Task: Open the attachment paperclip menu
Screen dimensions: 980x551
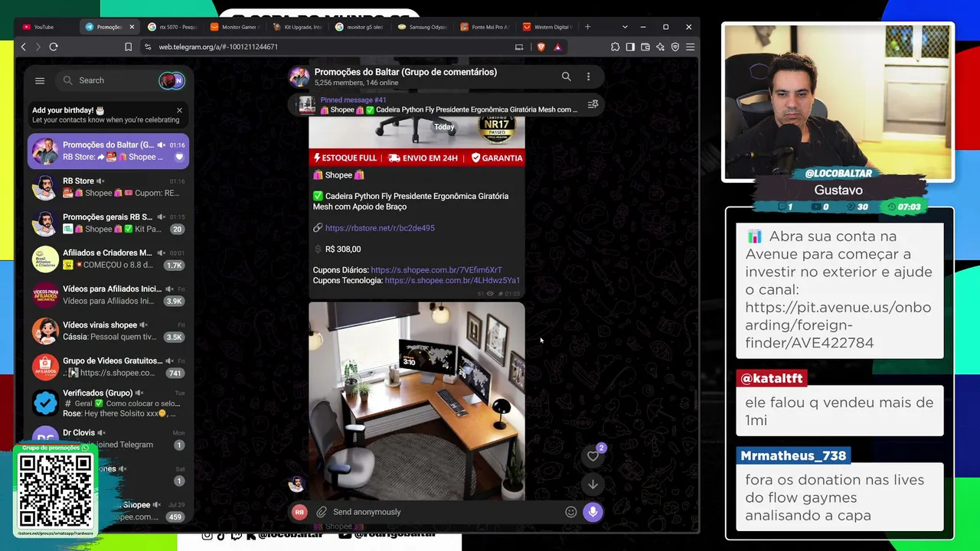Action: coord(322,512)
